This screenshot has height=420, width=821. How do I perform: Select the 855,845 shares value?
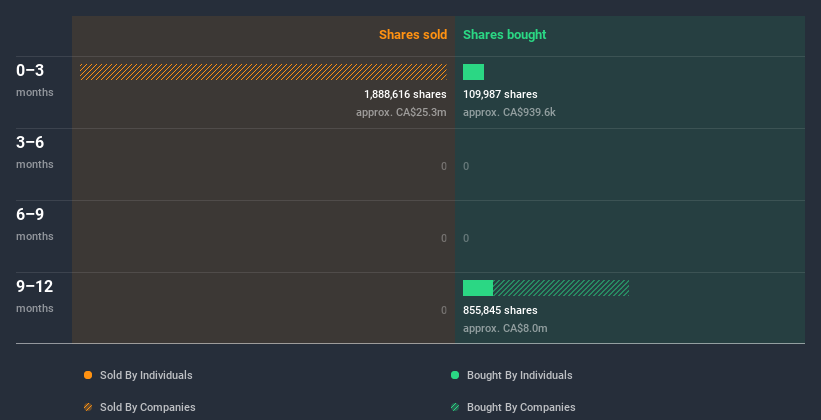500,311
